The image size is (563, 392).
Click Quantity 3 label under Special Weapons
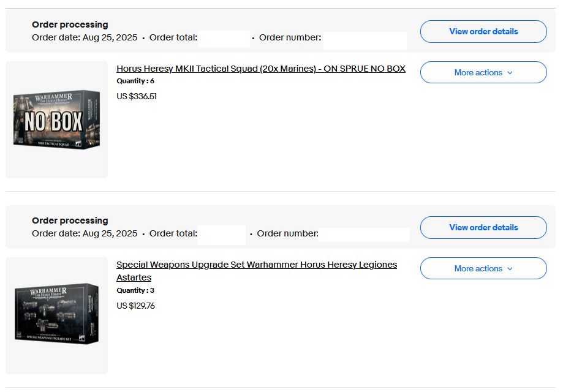(x=135, y=290)
